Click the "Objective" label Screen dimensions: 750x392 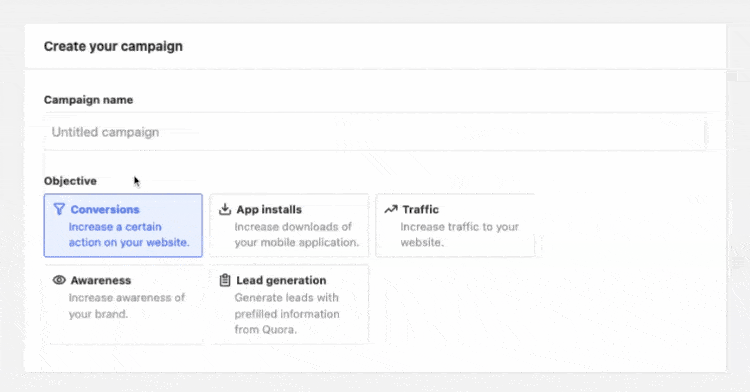coord(70,181)
